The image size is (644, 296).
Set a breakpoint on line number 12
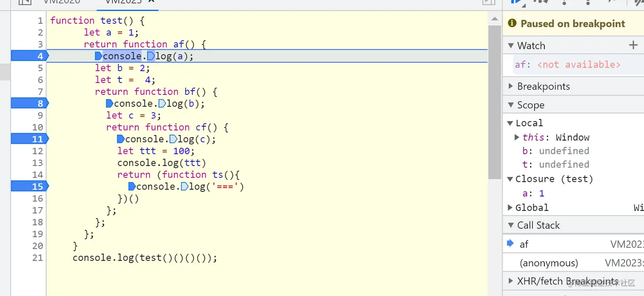(37, 151)
